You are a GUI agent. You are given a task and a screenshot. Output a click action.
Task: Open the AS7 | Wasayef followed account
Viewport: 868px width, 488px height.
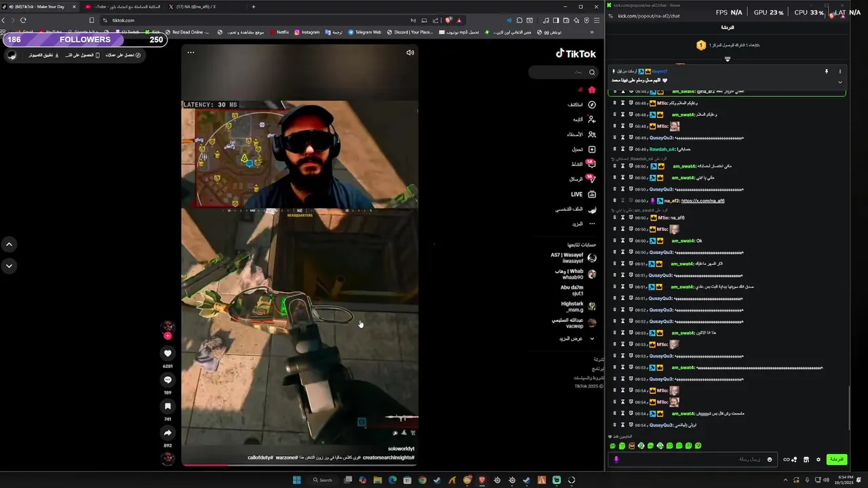coord(573,258)
